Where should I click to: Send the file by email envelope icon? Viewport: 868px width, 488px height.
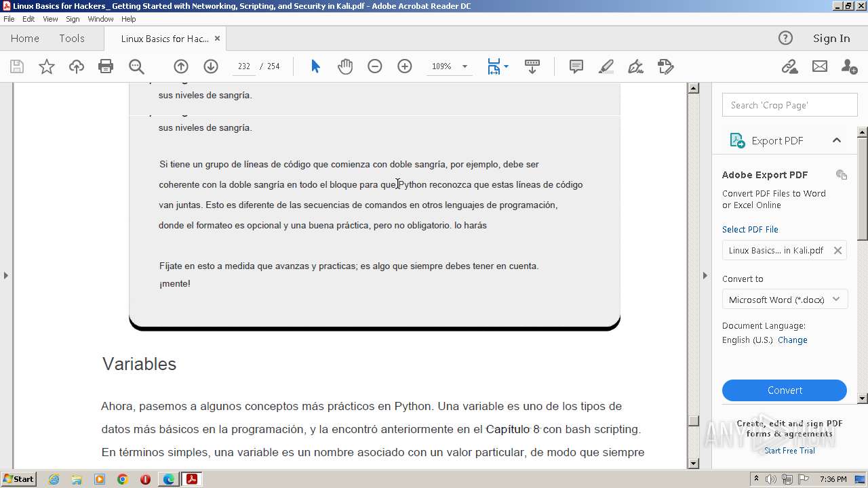click(x=820, y=66)
